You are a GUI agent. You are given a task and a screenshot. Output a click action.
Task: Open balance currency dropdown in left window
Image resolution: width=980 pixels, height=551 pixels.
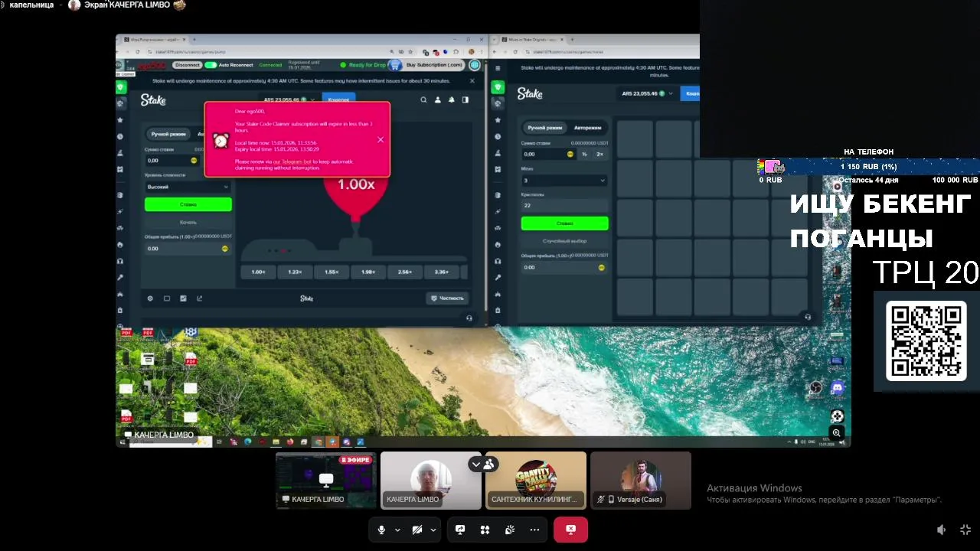[x=289, y=99]
